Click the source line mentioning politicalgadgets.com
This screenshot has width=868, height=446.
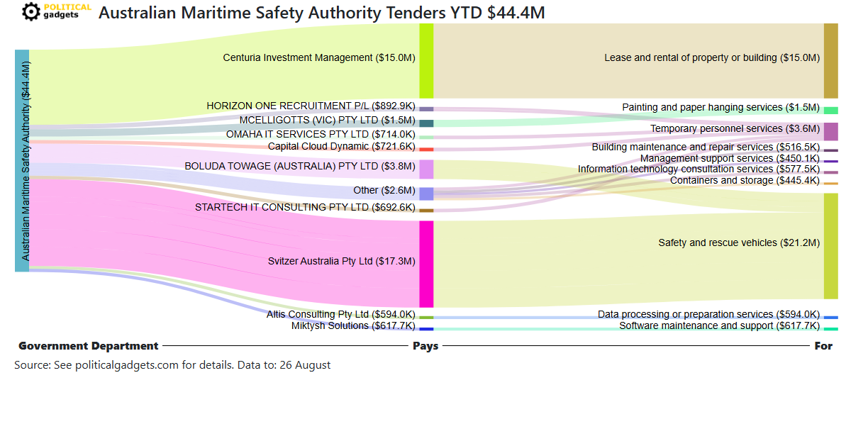(172, 365)
